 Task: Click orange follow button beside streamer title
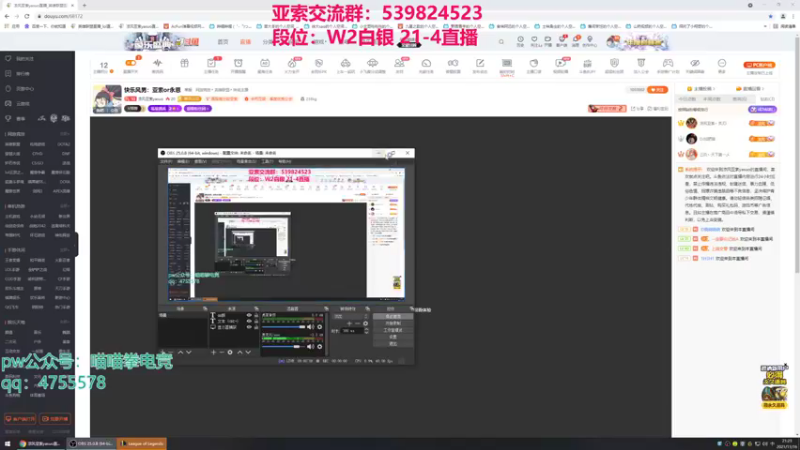point(657,90)
